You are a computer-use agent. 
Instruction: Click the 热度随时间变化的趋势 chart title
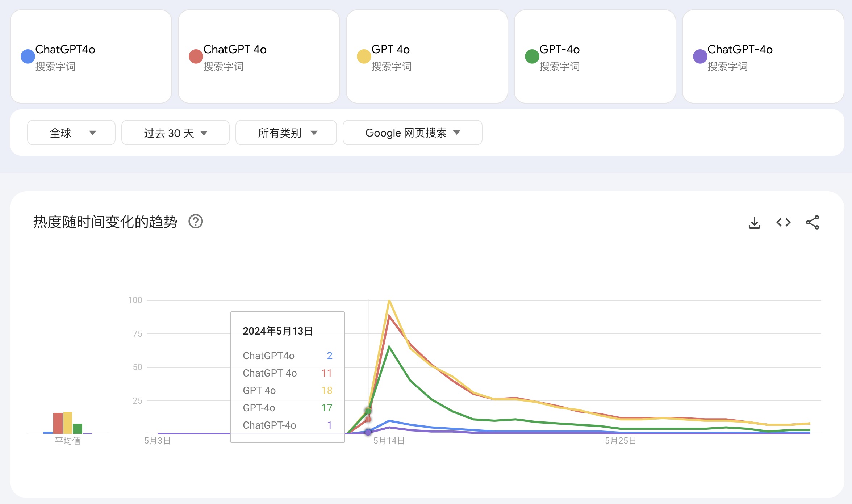pos(105,222)
